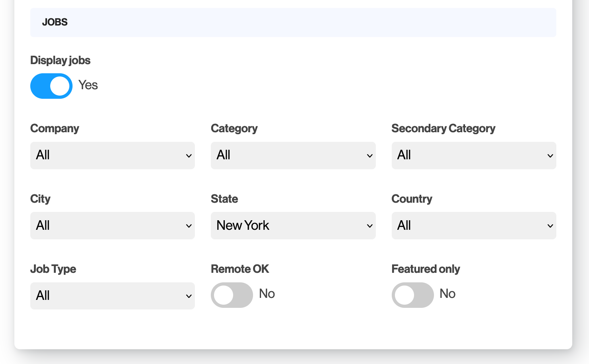The width and height of the screenshot is (589, 364).
Task: Open the Job Type dropdown
Action: pyautogui.click(x=112, y=296)
